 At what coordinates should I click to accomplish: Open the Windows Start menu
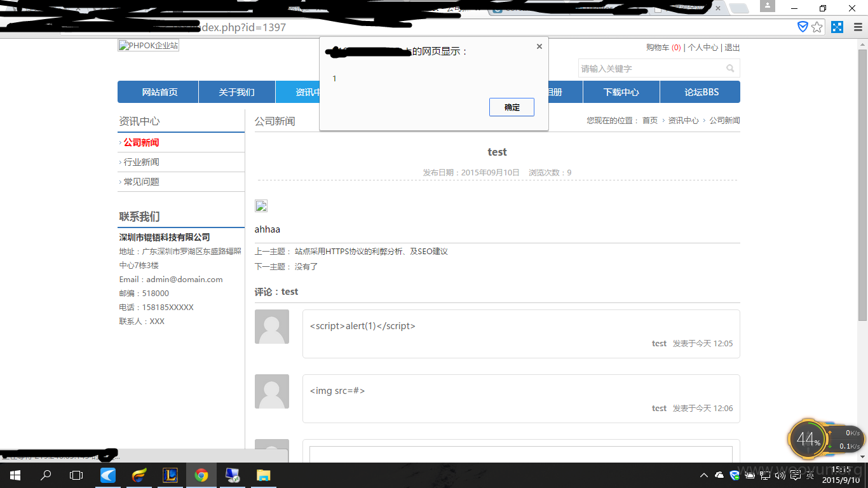[15, 475]
